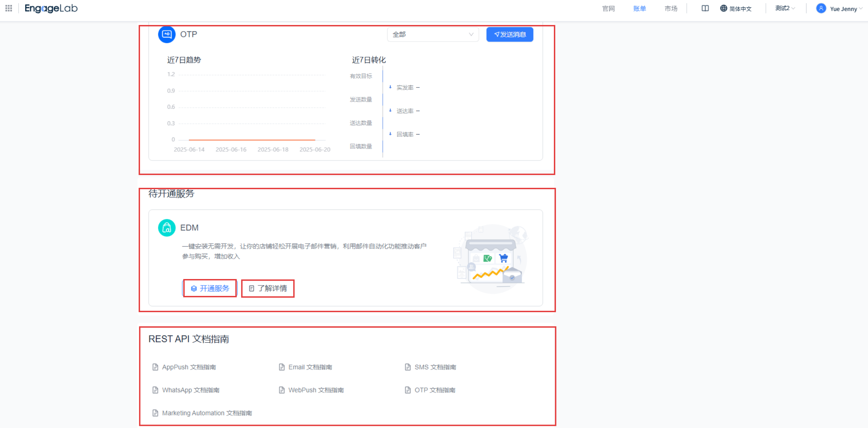Viewport: 868px width, 428px height.
Task: Click the Marketing Automation document icon
Action: 155,413
